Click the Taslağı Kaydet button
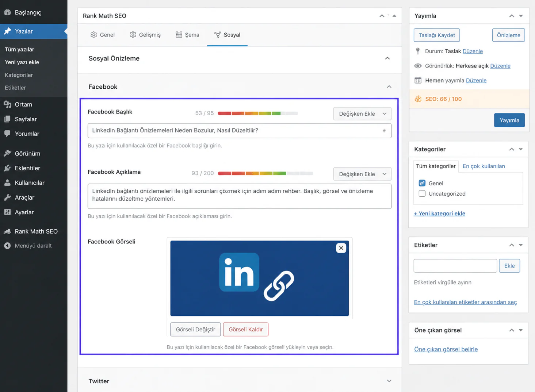Viewport: 535px width, 392px height. [x=437, y=35]
